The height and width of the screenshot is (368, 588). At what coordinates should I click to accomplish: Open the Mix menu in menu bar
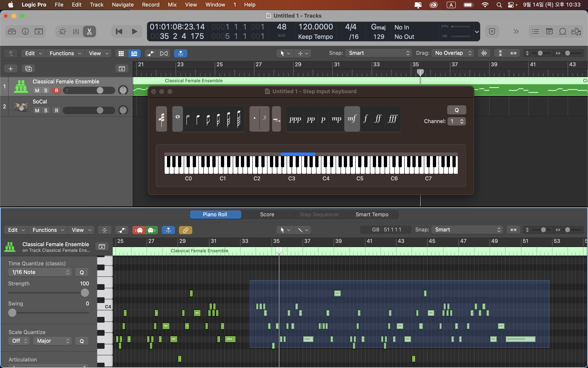(172, 5)
